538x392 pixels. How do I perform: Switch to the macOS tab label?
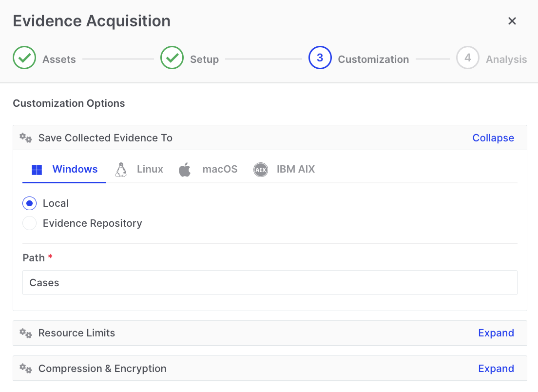tap(220, 169)
